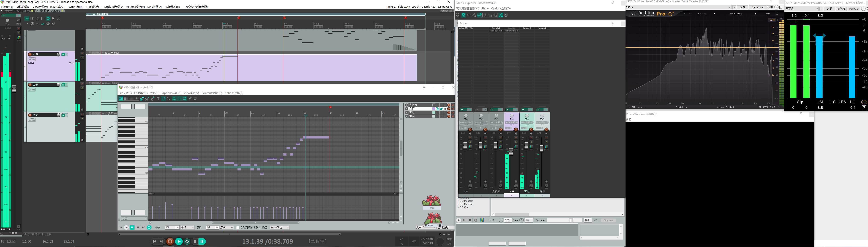868x247 pixels.
Task: Open the 平均 grid type dropdown
Action: 187,227
